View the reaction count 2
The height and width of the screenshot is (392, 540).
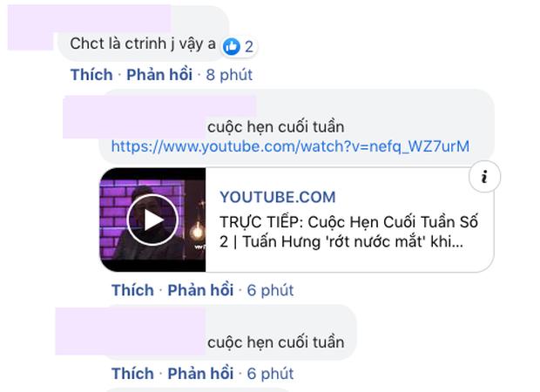tap(249, 47)
